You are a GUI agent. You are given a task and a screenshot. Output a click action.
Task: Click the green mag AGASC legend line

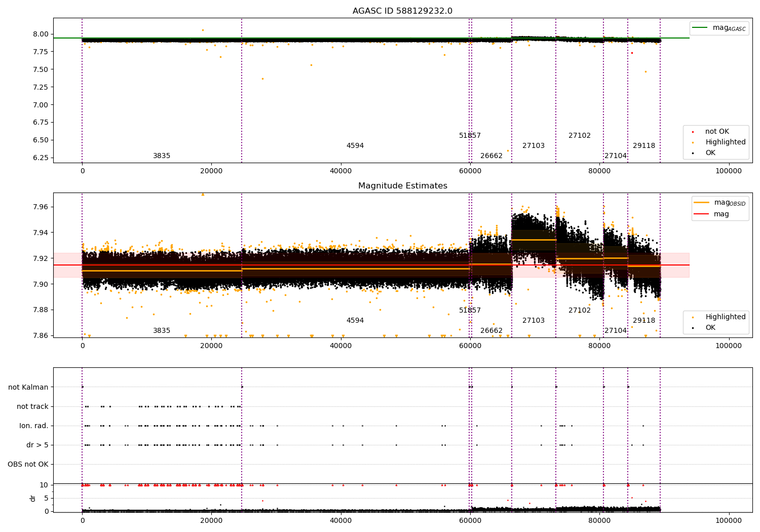[700, 28]
